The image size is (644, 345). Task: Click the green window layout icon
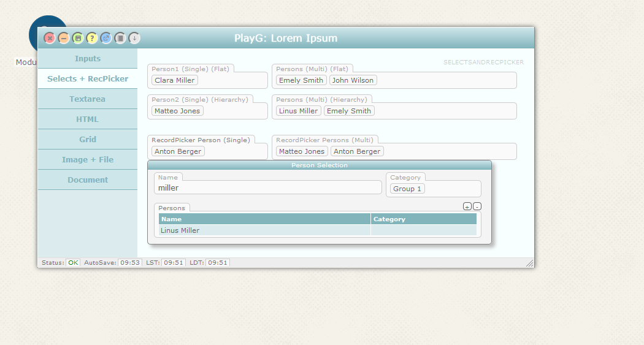(x=78, y=38)
